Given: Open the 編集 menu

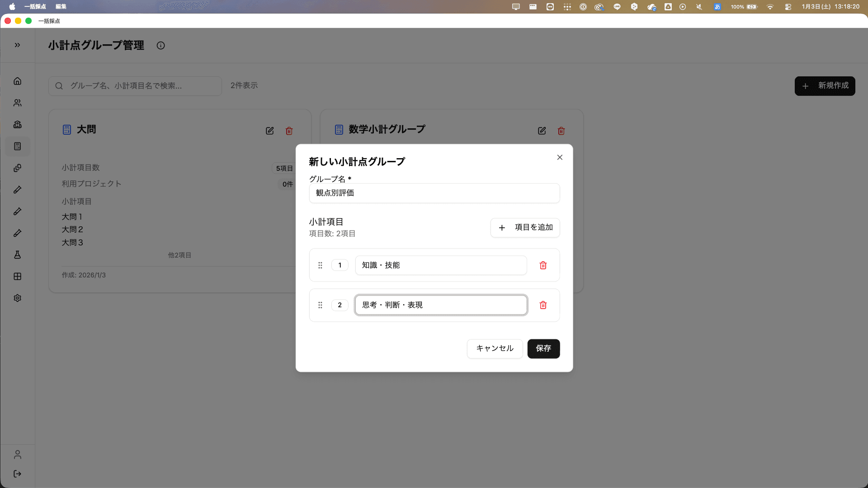Looking at the screenshot, I should 60,7.
